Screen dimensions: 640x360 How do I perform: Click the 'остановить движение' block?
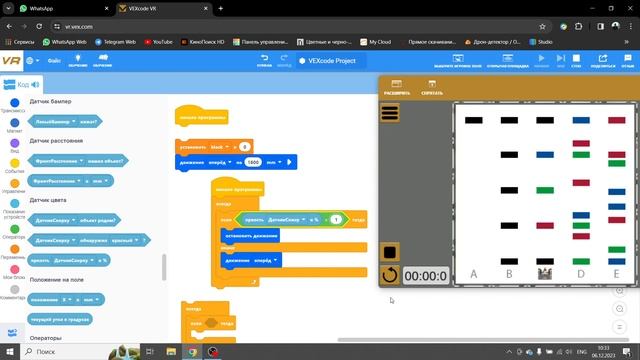pos(251,236)
